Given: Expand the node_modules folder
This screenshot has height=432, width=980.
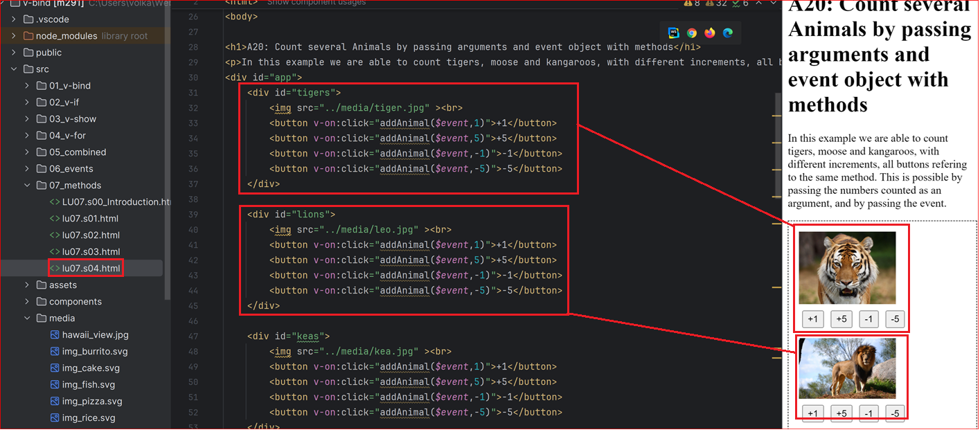Looking at the screenshot, I should click(14, 36).
